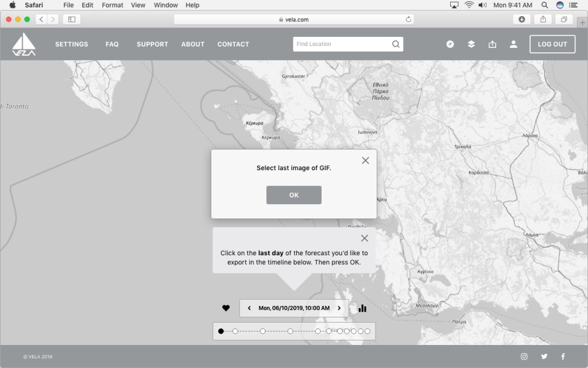Click the share/export icon in header

tap(492, 44)
